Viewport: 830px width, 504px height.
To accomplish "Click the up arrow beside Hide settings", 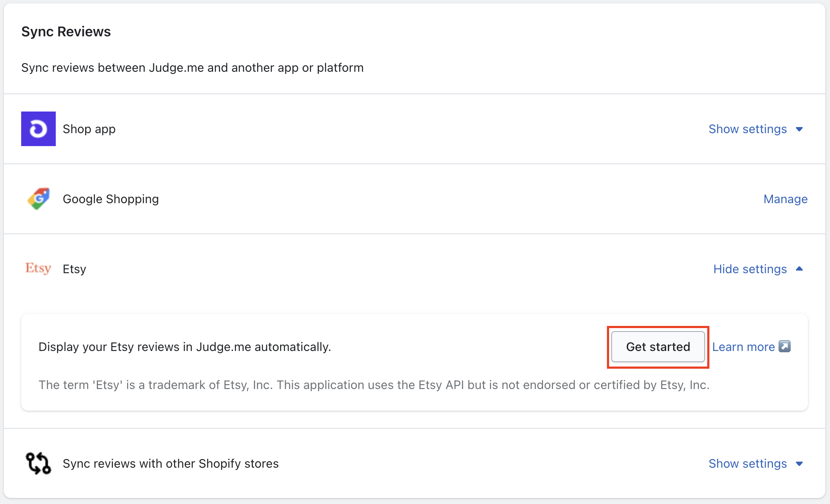I will point(799,269).
